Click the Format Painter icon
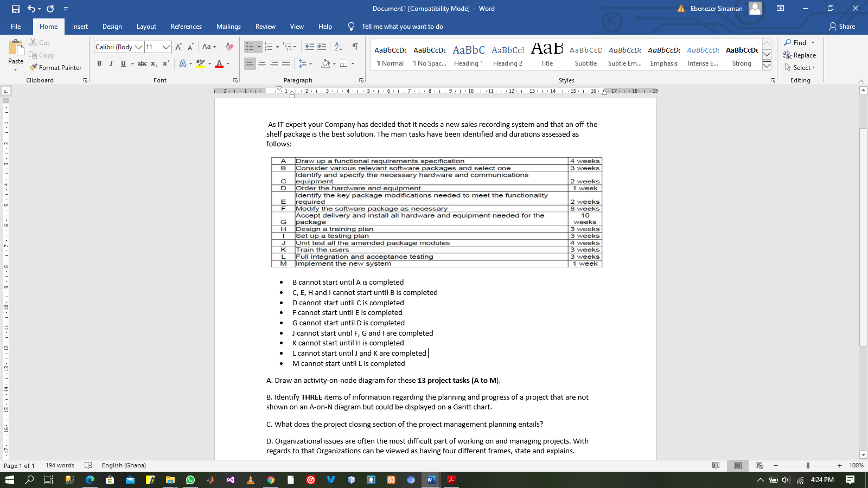868x488 pixels. [34, 67]
